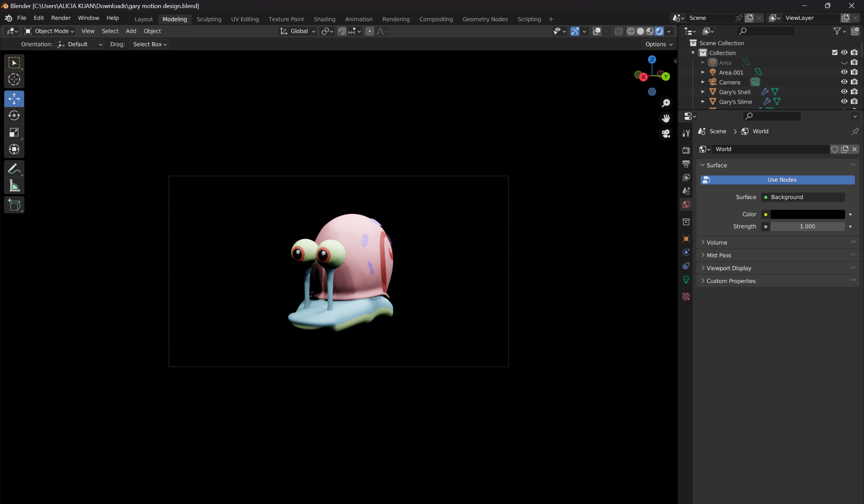Expand the Volume panel
Viewport: 864px width, 504px height.
(778, 243)
